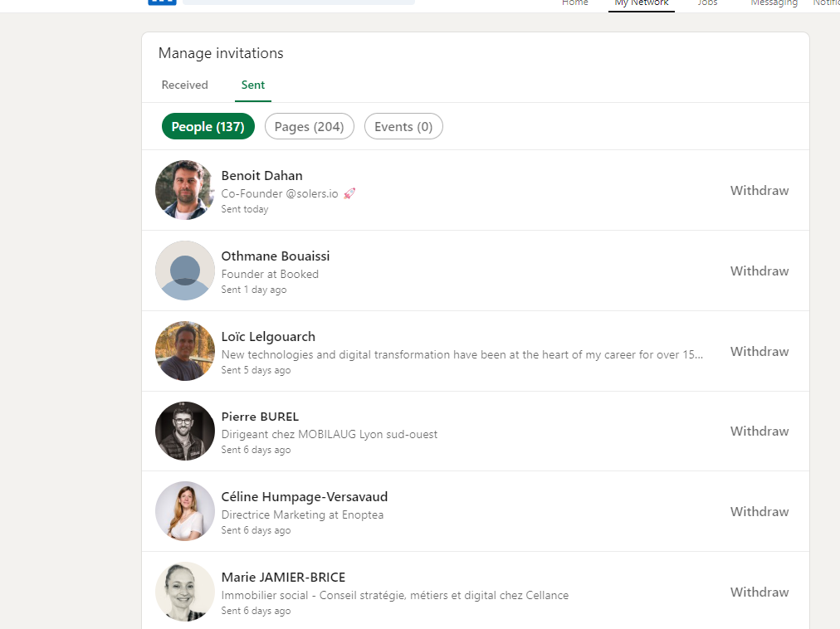Click 'Sent today' text
840x629 pixels.
tap(245, 209)
